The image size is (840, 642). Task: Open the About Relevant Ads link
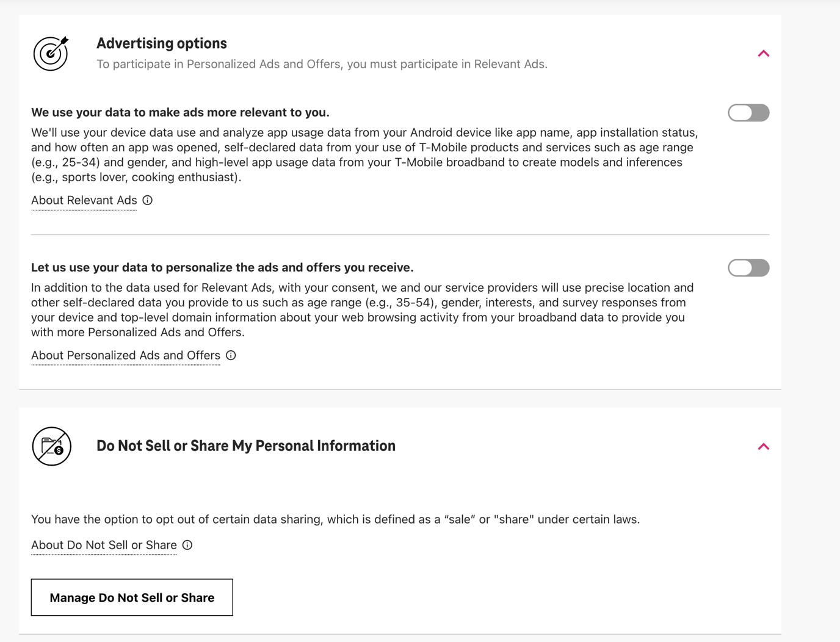pos(84,200)
